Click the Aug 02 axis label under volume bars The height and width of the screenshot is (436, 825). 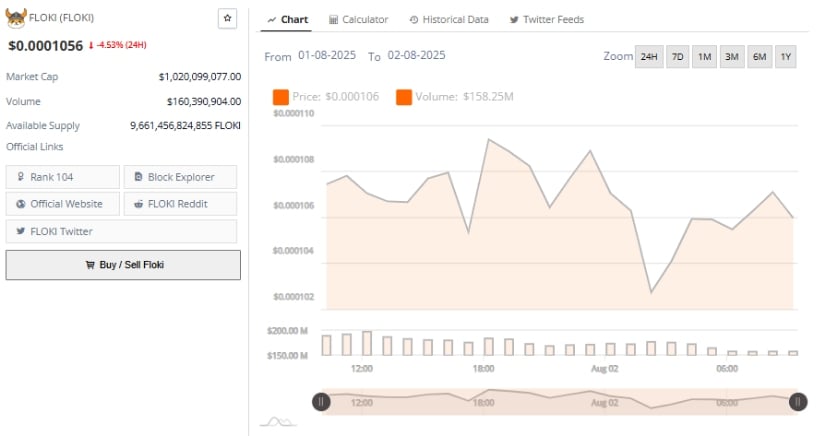605,369
